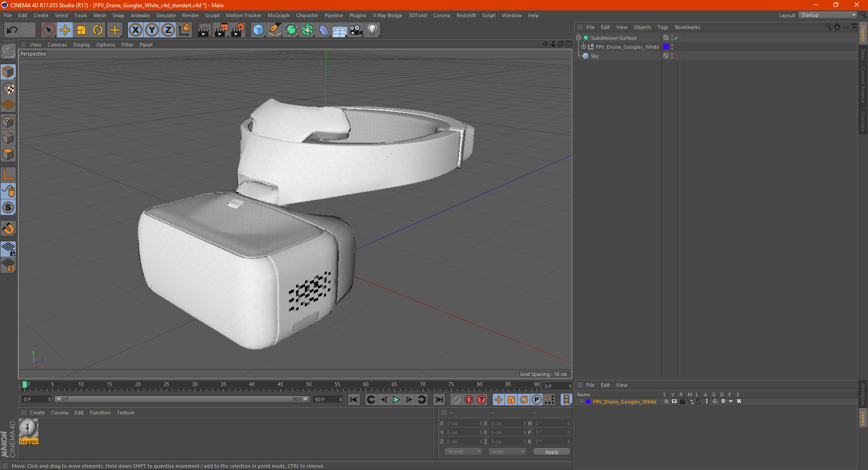Open viewport Cameras menu
The image size is (868, 470).
57,45
